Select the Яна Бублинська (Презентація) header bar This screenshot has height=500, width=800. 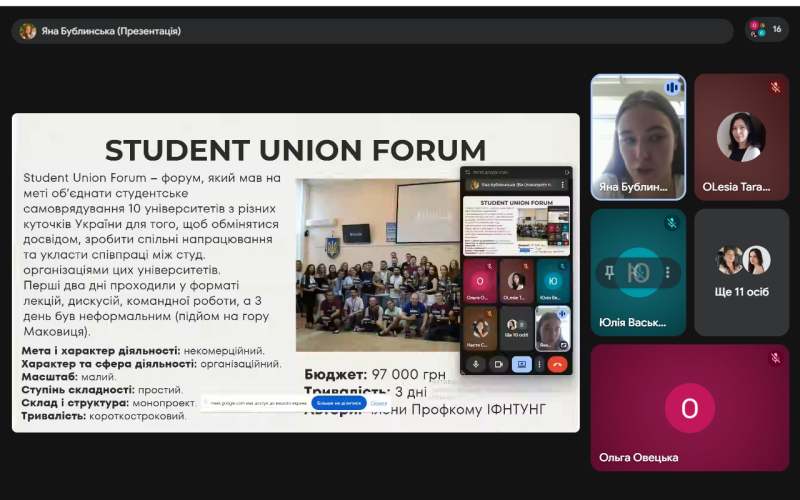click(x=372, y=31)
